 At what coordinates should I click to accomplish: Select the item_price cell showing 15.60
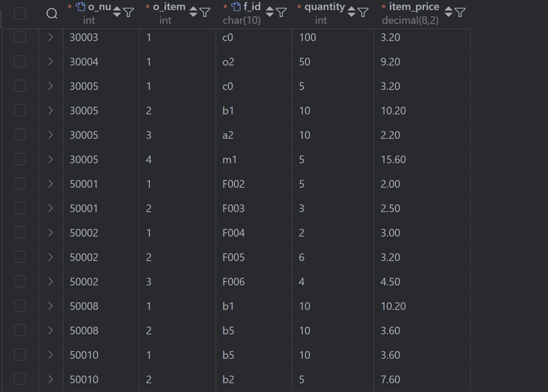tap(422, 160)
